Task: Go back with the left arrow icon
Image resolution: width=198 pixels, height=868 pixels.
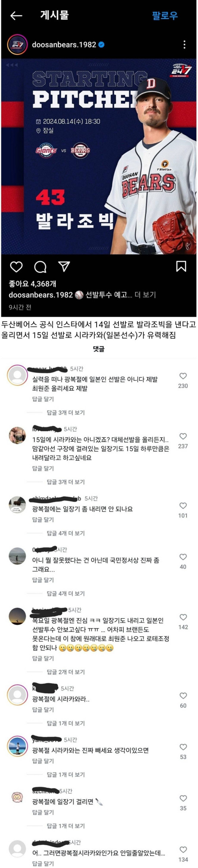Action: 16,15
